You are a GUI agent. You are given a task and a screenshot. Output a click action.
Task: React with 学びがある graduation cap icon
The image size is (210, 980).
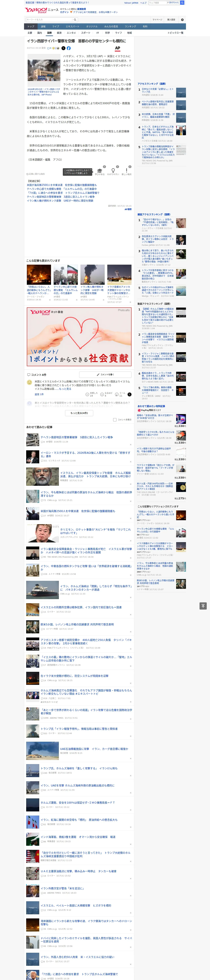coord(99,171)
